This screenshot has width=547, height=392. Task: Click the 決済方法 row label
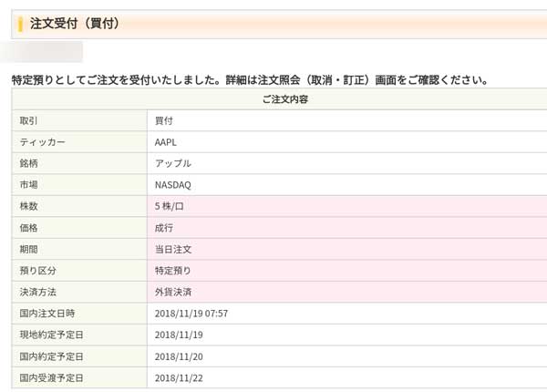point(38,292)
